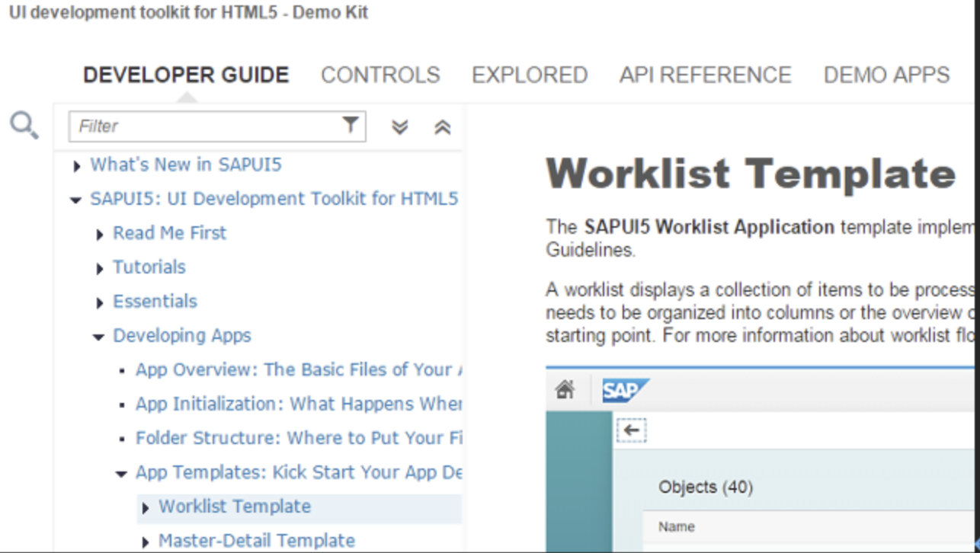Switch to the DEVELOPER GUIDE tab
The image size is (980, 553).
[x=186, y=75]
